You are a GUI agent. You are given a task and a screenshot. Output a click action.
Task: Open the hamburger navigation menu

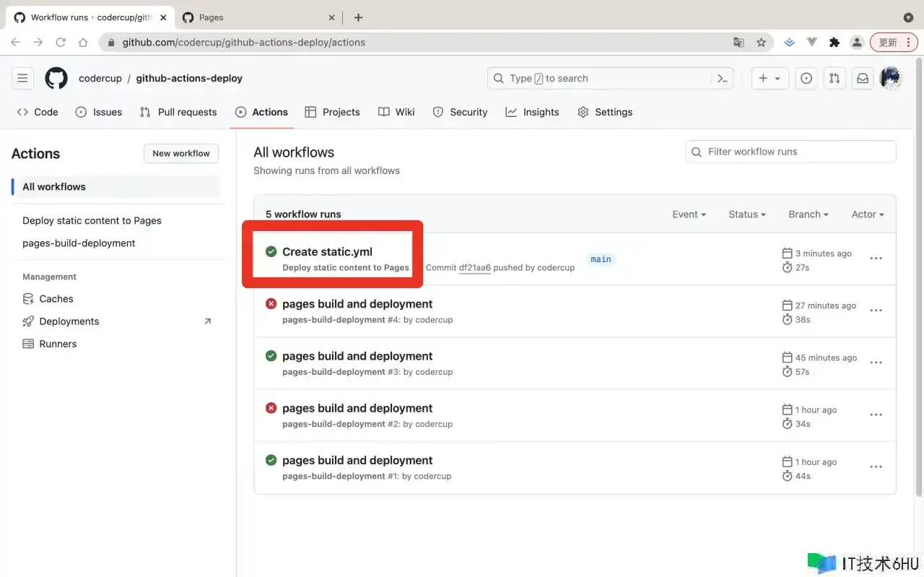22,78
